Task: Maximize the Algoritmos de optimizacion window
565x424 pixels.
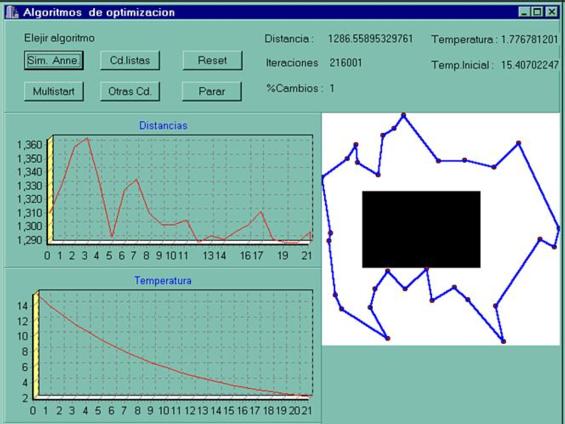Action: pos(537,12)
